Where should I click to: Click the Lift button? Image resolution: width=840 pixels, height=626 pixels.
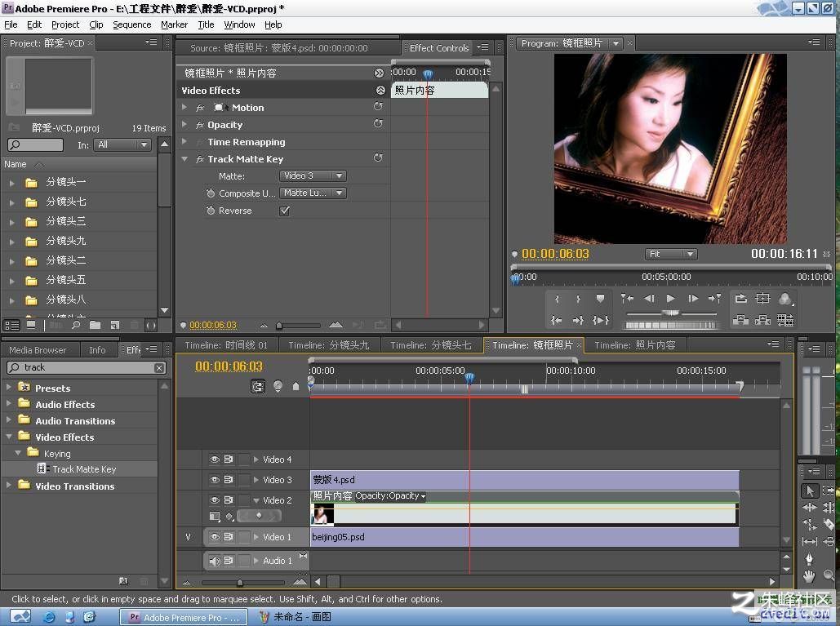[741, 320]
